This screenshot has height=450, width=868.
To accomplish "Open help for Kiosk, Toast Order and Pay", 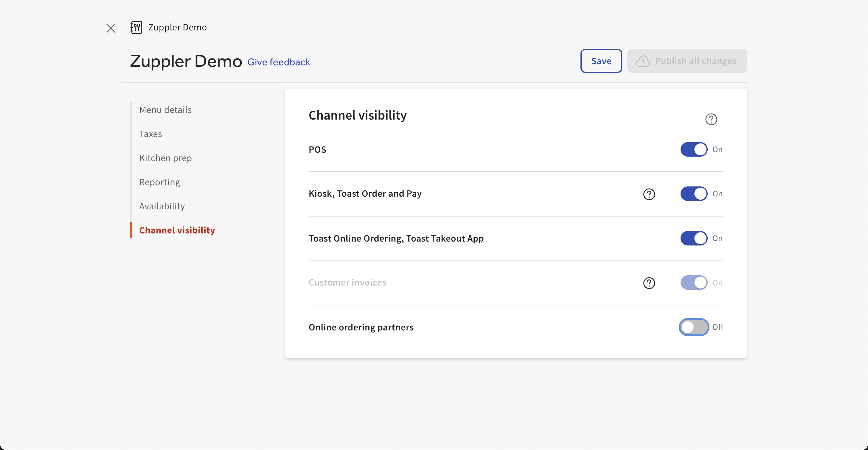I will click(649, 194).
